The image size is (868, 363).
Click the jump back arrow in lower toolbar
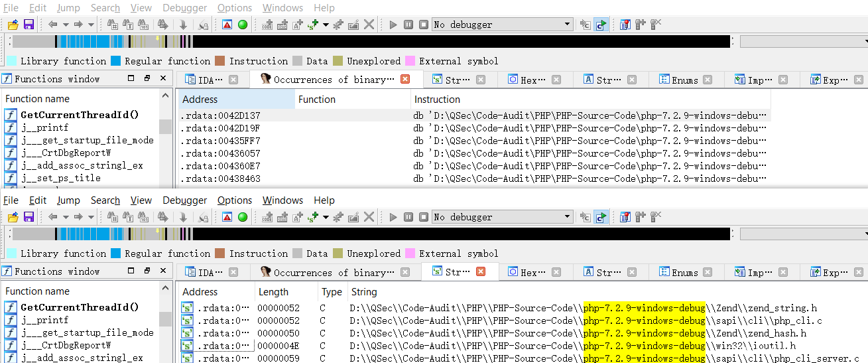coord(53,217)
